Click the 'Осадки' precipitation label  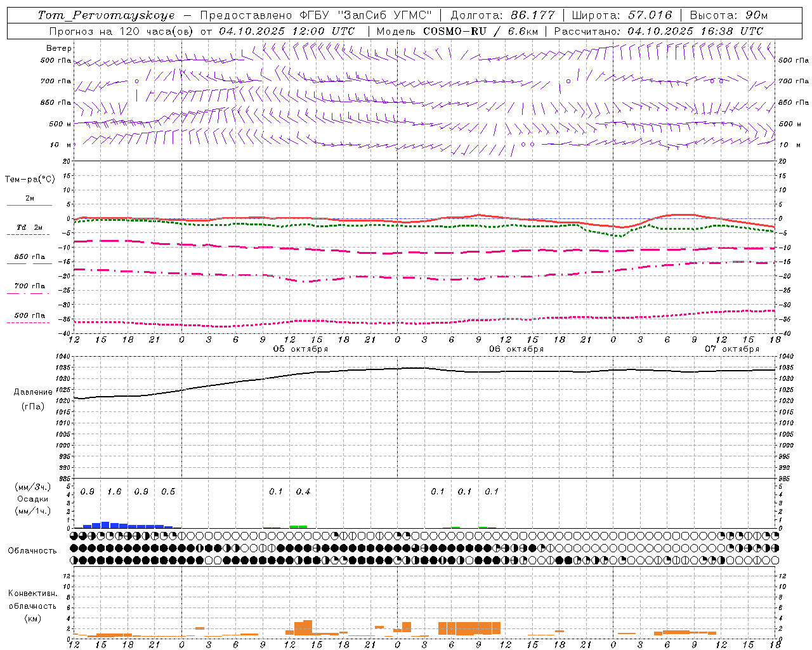33,499
